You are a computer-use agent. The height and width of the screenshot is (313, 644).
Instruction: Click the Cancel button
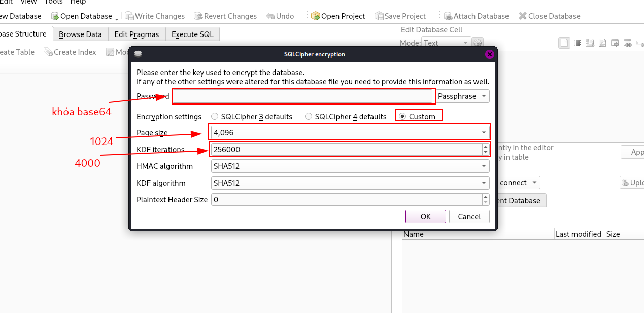coord(469,217)
